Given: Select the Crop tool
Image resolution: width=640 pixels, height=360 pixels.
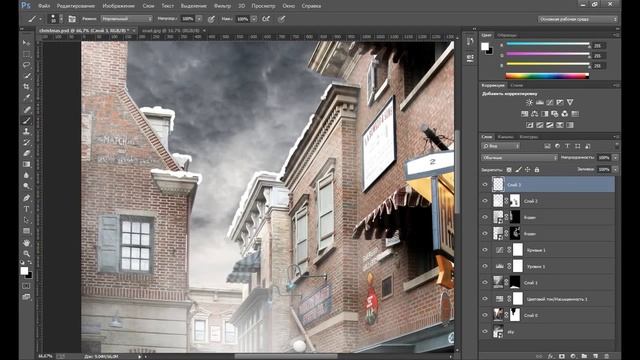Looking at the screenshot, I should 27,87.
